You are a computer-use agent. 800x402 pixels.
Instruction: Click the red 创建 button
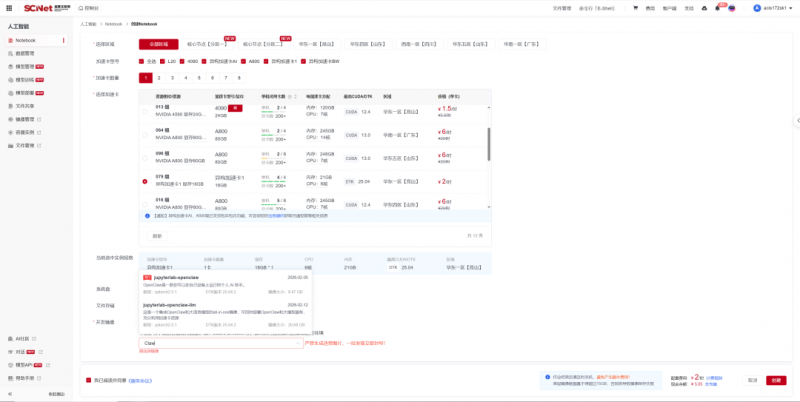[776, 380]
